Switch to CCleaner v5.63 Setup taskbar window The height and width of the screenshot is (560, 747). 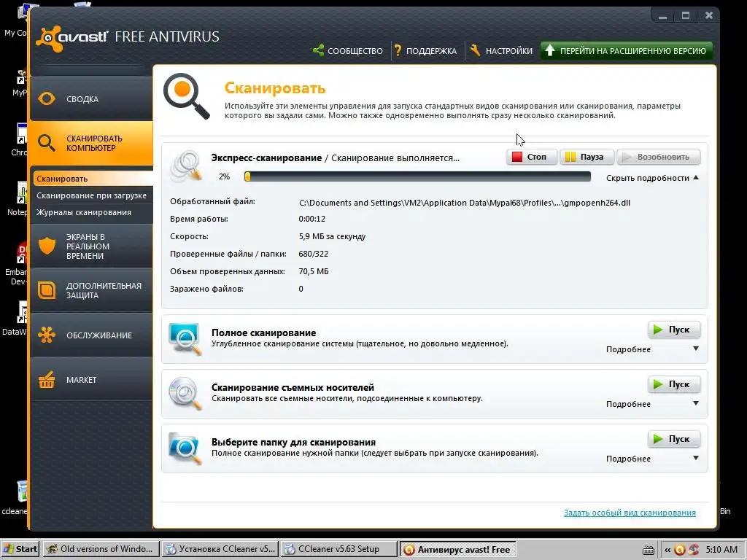click(338, 549)
